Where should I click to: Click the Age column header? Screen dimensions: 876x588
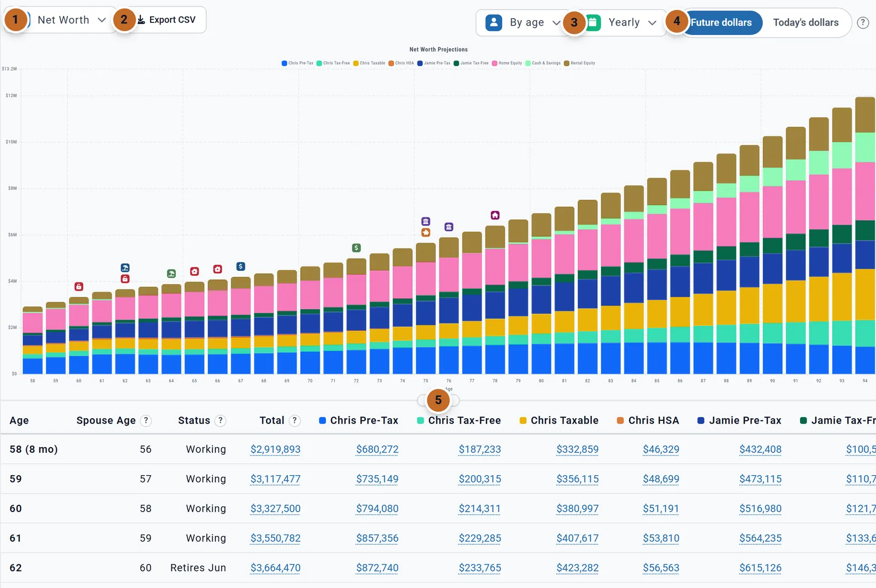[x=19, y=420]
